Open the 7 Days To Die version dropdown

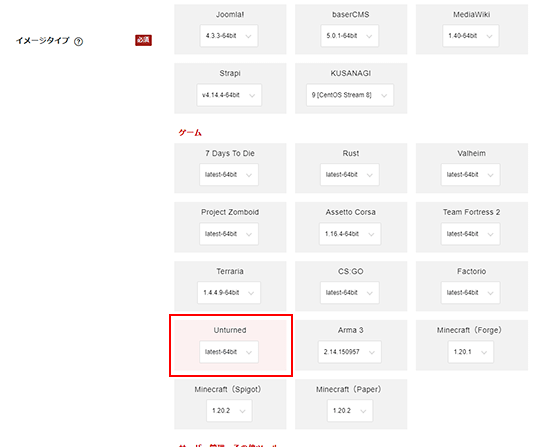(x=229, y=175)
